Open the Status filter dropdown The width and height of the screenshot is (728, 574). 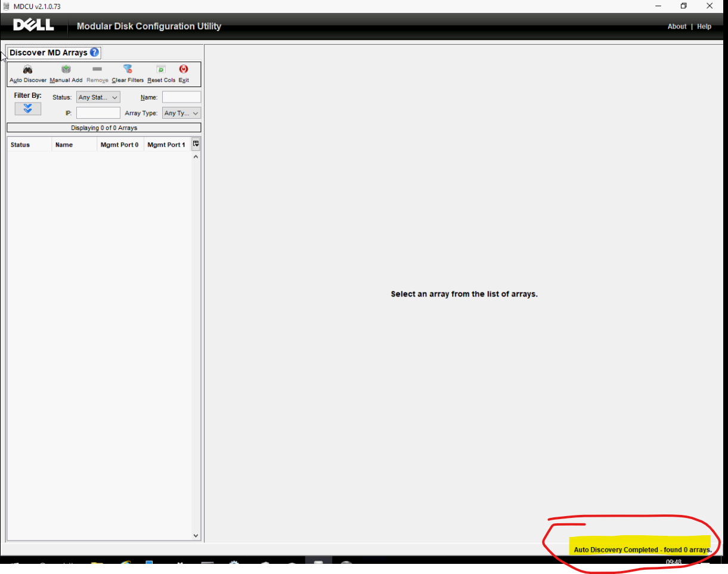click(98, 97)
